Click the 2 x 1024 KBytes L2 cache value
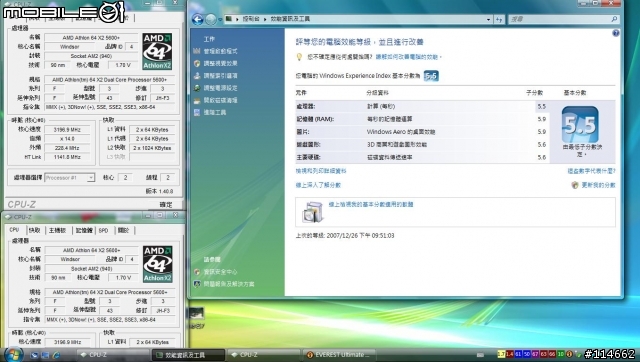This screenshot has width=640, height=362. coord(152,148)
